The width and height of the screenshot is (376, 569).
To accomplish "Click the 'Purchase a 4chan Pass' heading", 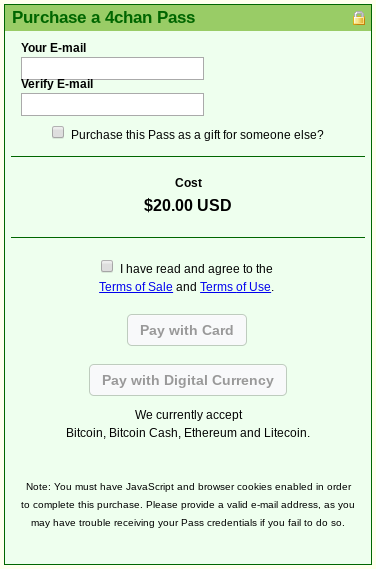I will coord(104,17).
